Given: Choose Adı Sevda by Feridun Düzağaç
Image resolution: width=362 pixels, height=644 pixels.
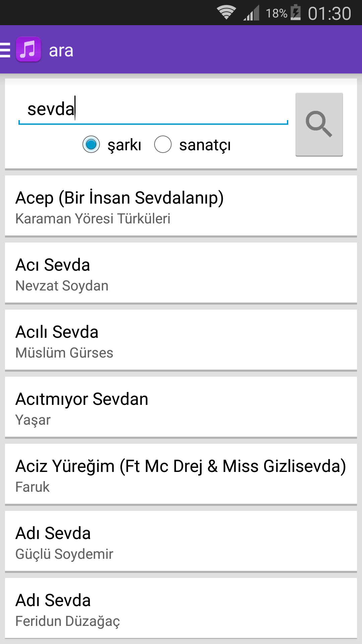Looking at the screenshot, I should coord(181,608).
